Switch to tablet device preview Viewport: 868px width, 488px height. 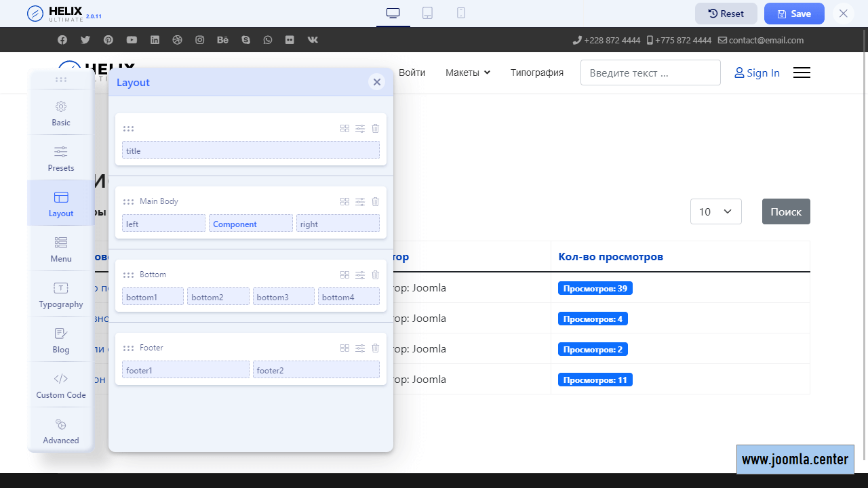(427, 13)
